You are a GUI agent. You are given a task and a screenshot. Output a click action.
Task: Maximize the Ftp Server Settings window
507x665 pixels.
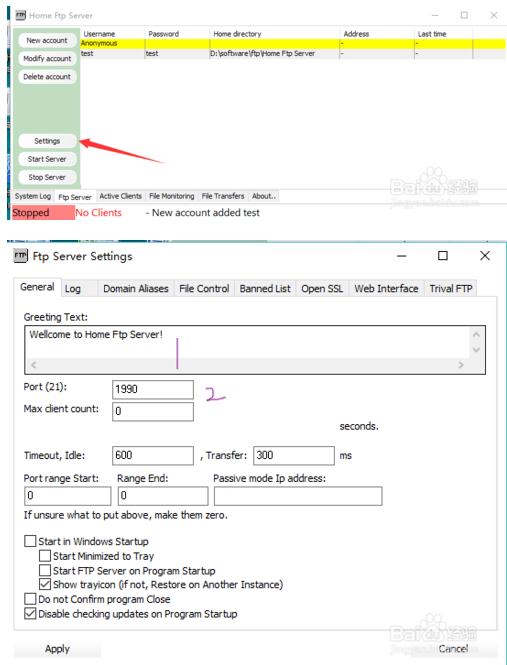(443, 255)
